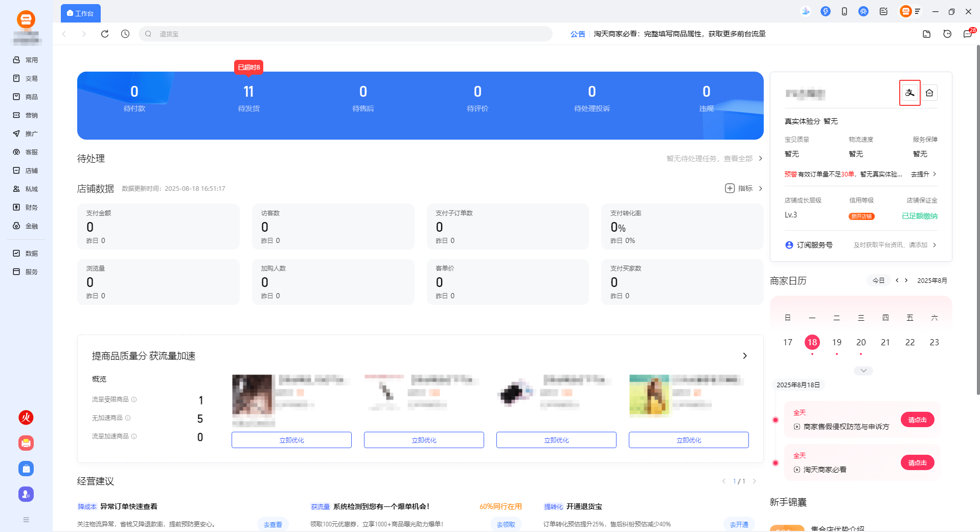This screenshot has height=532, width=980.
Task: Click the 财务 sidebar icon
Action: coord(16,207)
